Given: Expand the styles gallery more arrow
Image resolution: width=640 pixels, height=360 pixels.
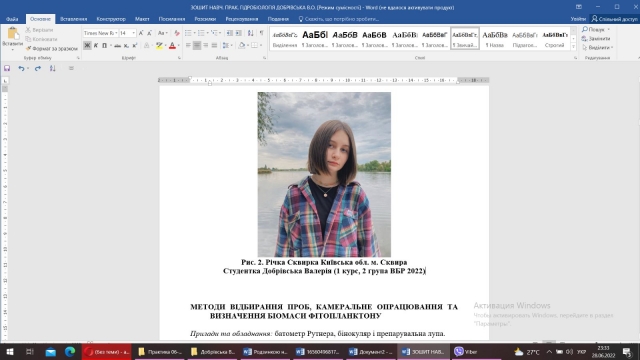Looking at the screenshot, I should click(573, 47).
